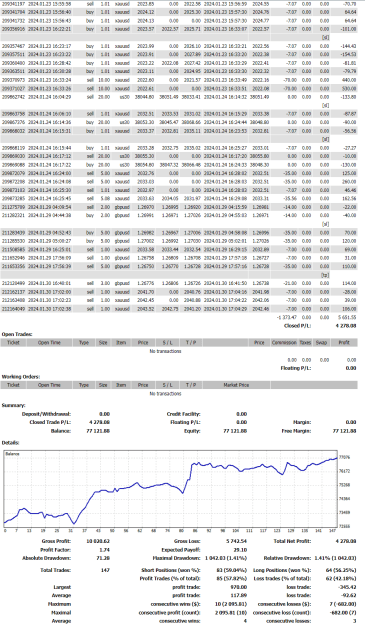
Task: Click the Open Time header in Working Orders
Action: click(x=49, y=385)
